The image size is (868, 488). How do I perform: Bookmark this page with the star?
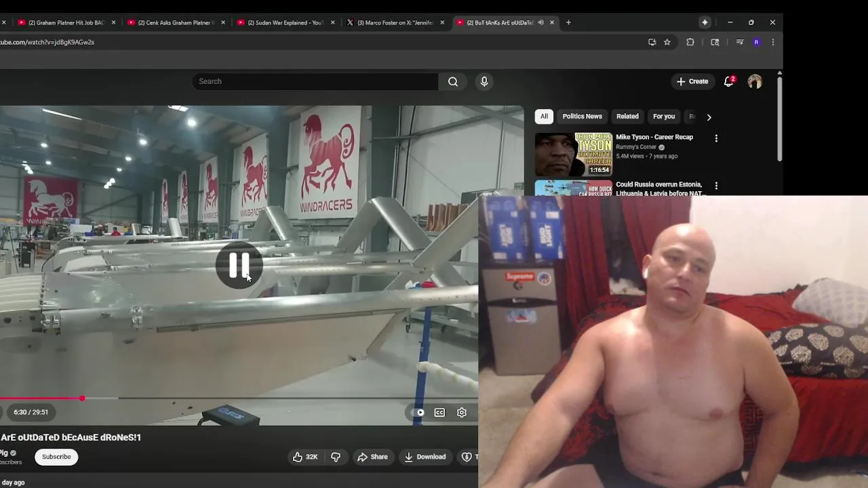pyautogui.click(x=667, y=42)
